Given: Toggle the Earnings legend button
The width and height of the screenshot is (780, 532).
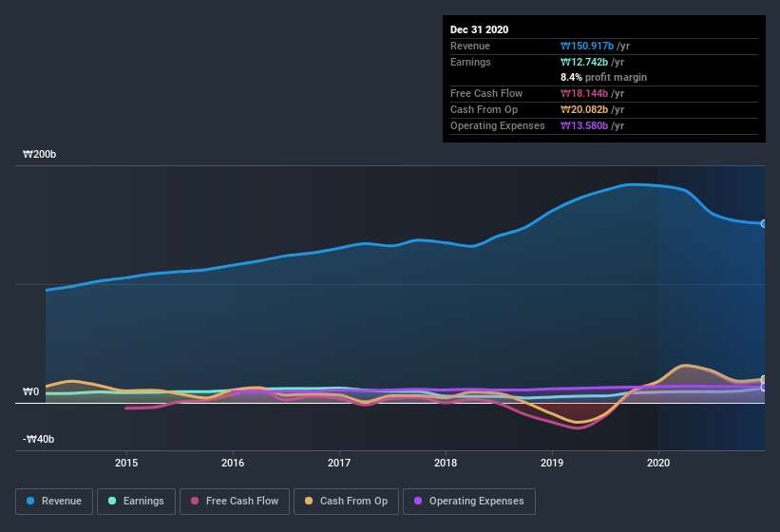Looking at the screenshot, I should coord(136,502).
